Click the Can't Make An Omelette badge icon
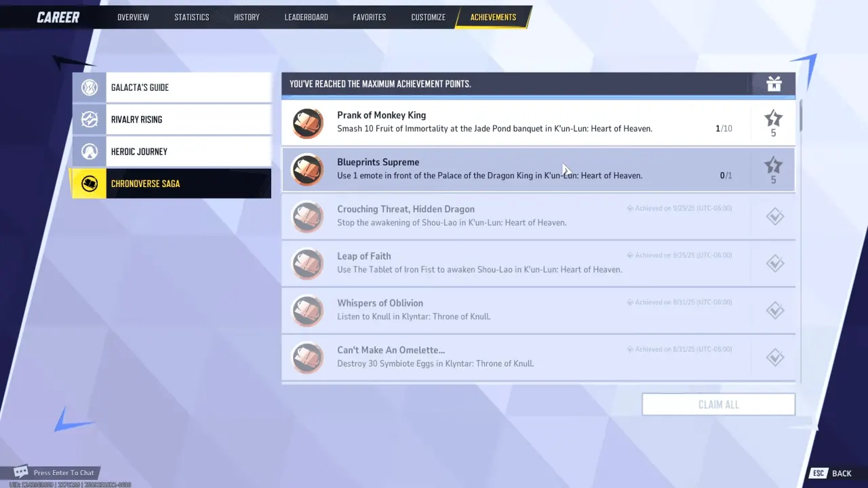 click(308, 357)
